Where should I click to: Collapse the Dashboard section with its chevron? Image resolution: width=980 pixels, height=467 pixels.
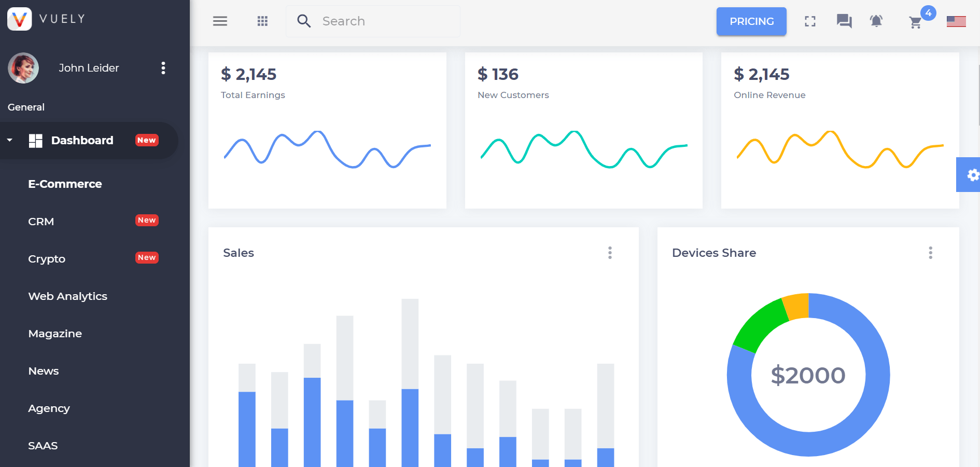[x=9, y=140]
